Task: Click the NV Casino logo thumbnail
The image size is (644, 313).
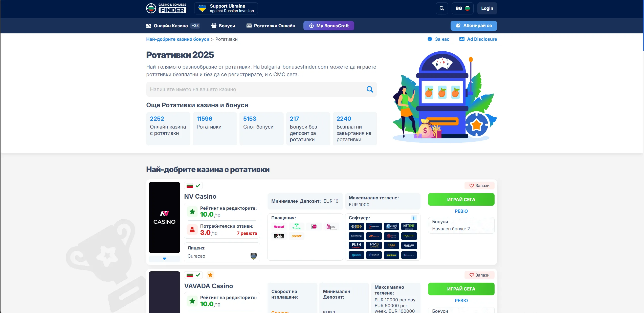Action: (x=164, y=217)
